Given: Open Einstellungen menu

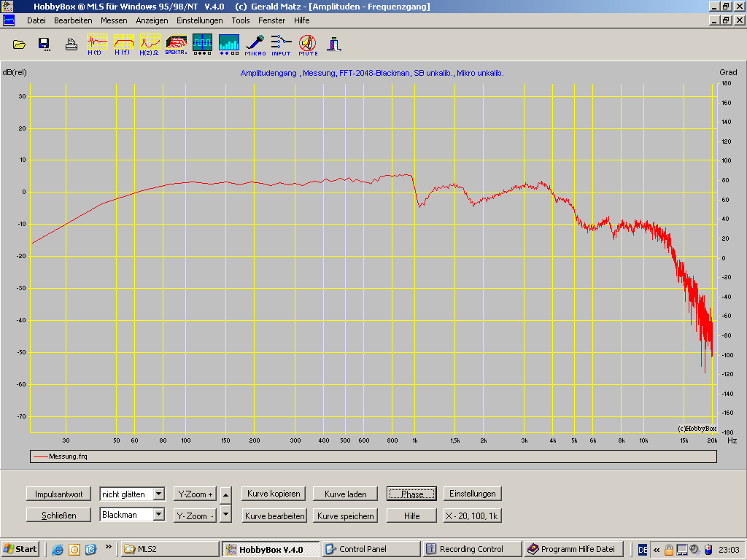Looking at the screenshot, I should click(200, 20).
